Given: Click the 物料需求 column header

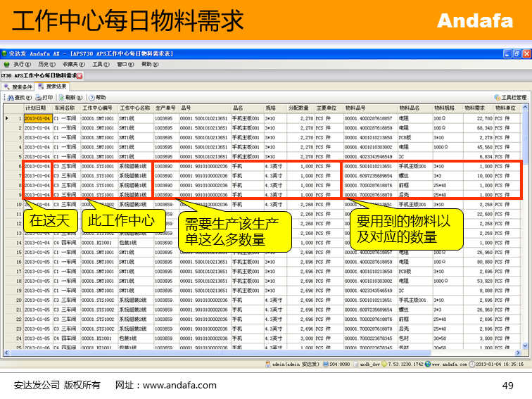Looking at the screenshot, I should coord(476,108).
